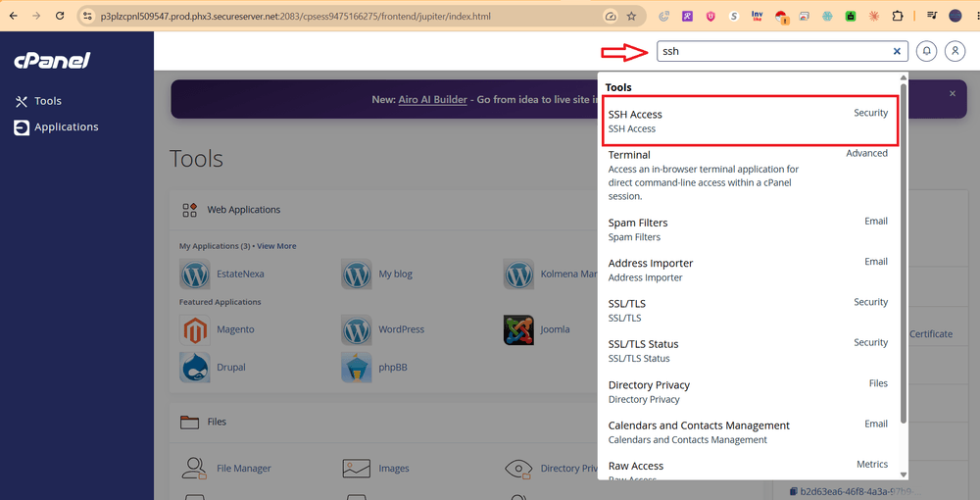Click the EstateNexa link text
The image size is (980, 500).
(241, 274)
